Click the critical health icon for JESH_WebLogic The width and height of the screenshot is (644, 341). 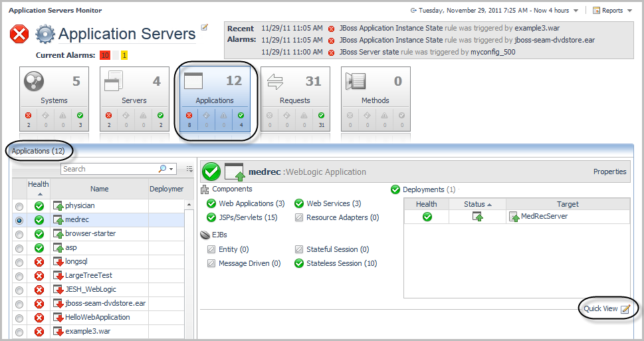[x=39, y=290]
